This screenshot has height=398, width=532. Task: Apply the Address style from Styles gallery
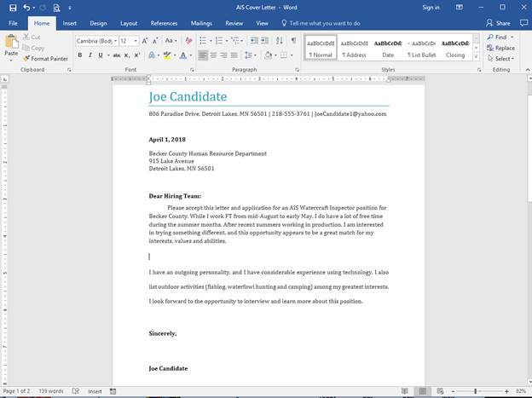[x=356, y=47]
